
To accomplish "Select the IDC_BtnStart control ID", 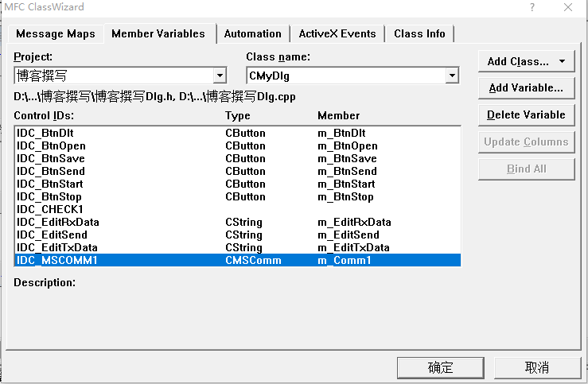I will tap(50, 184).
